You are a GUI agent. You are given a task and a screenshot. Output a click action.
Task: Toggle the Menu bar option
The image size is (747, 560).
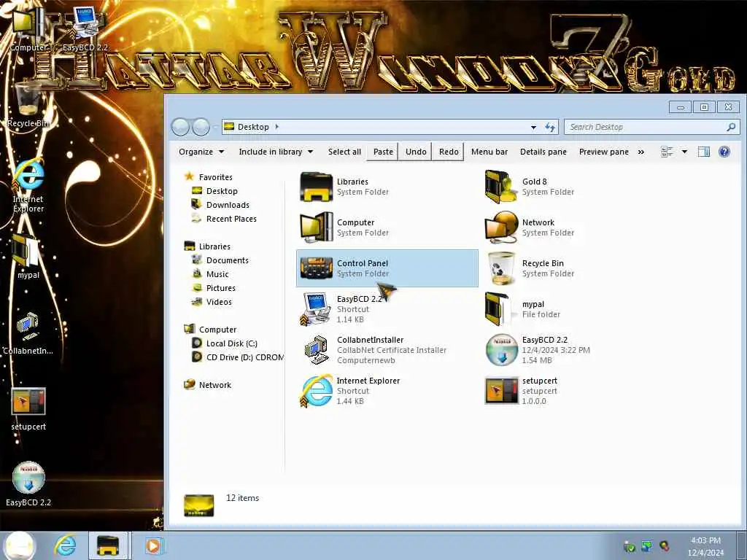pyautogui.click(x=489, y=152)
